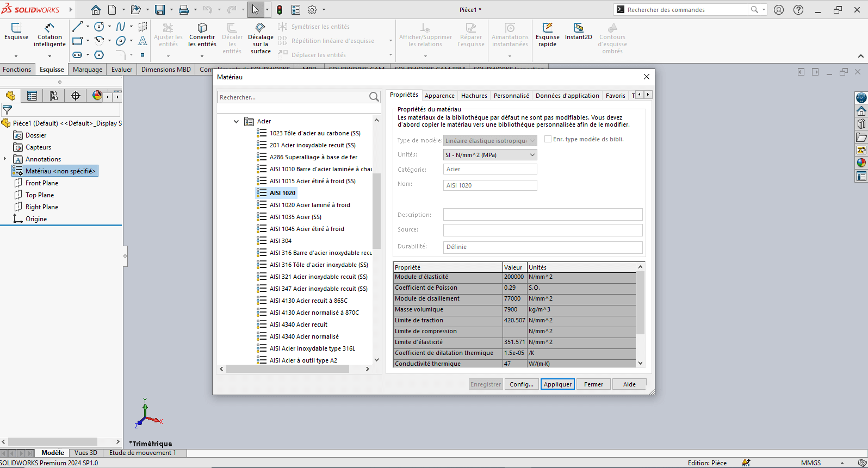Open the options gear icon
This screenshot has height=468, width=868.
click(312, 10)
